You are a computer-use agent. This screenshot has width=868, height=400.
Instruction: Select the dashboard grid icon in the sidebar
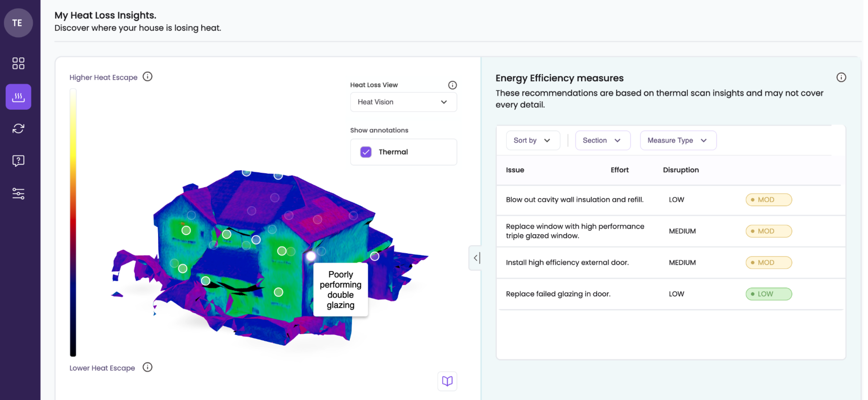18,63
